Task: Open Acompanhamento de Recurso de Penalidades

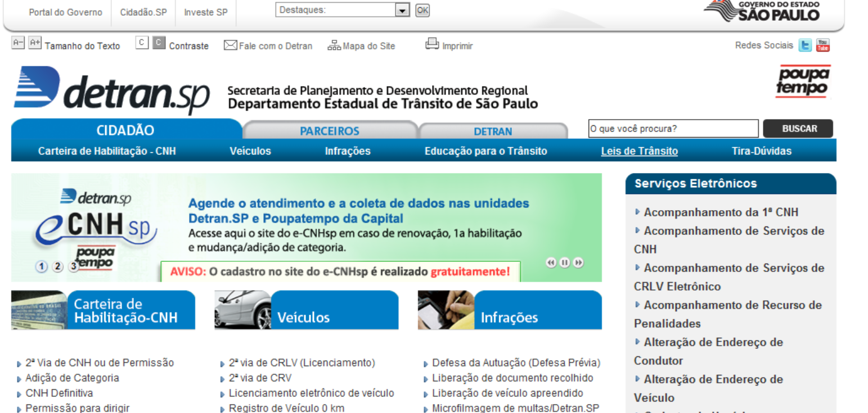Action: coord(728,314)
